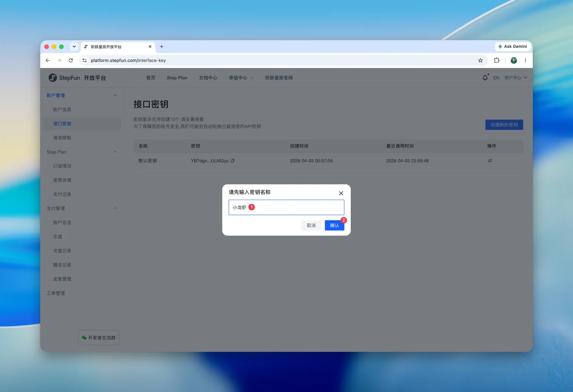The image size is (573, 392).
Task: Collapse the Step Plan sidebar section
Action: [115, 152]
